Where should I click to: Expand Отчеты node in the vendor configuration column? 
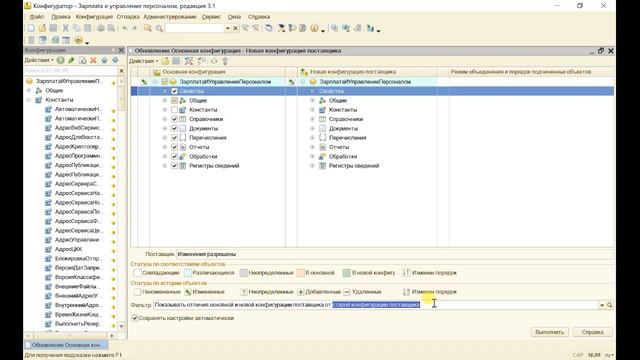(x=312, y=147)
